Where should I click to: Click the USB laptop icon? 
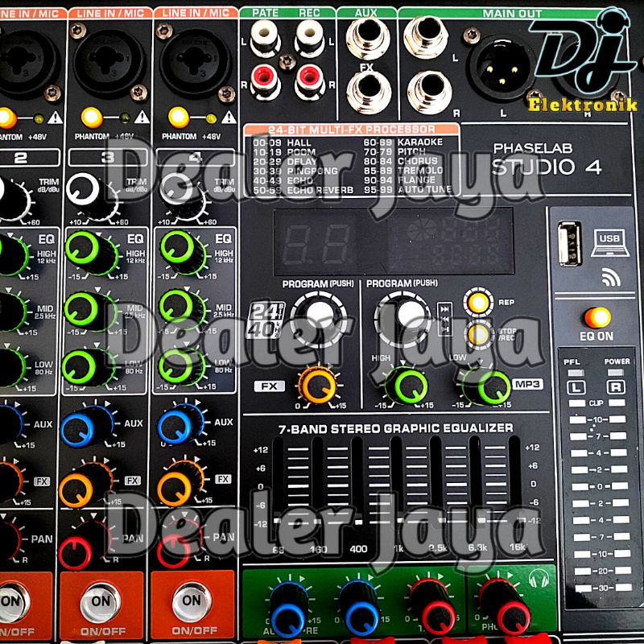[x=610, y=243]
